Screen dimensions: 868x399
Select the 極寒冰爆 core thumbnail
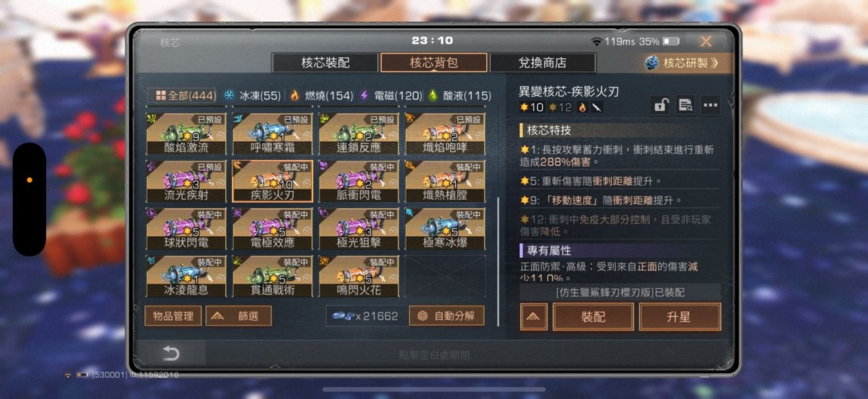(445, 229)
